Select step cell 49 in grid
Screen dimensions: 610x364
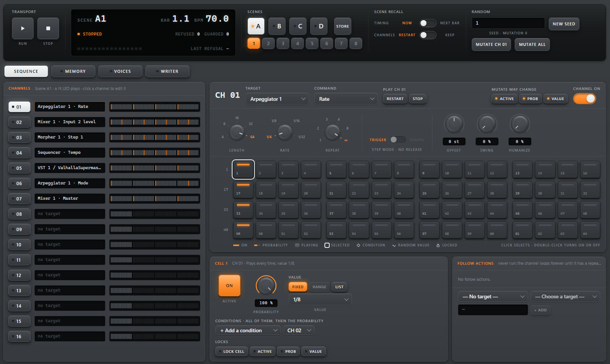(x=243, y=230)
